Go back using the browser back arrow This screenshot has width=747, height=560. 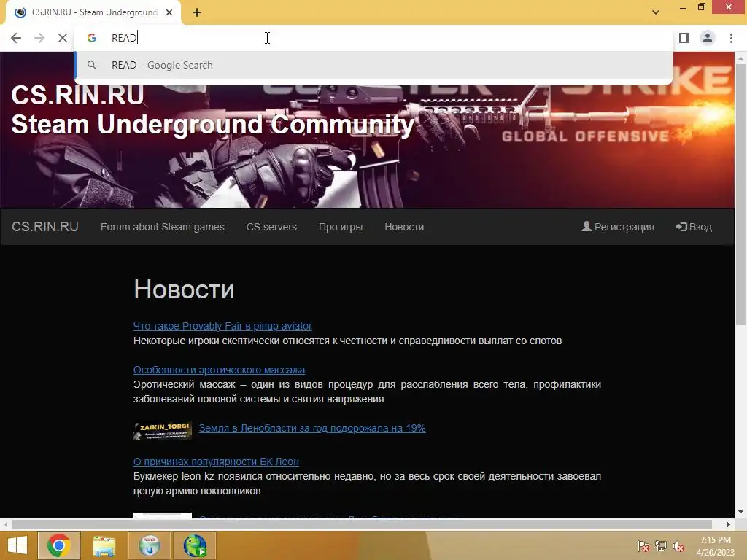pos(16,38)
